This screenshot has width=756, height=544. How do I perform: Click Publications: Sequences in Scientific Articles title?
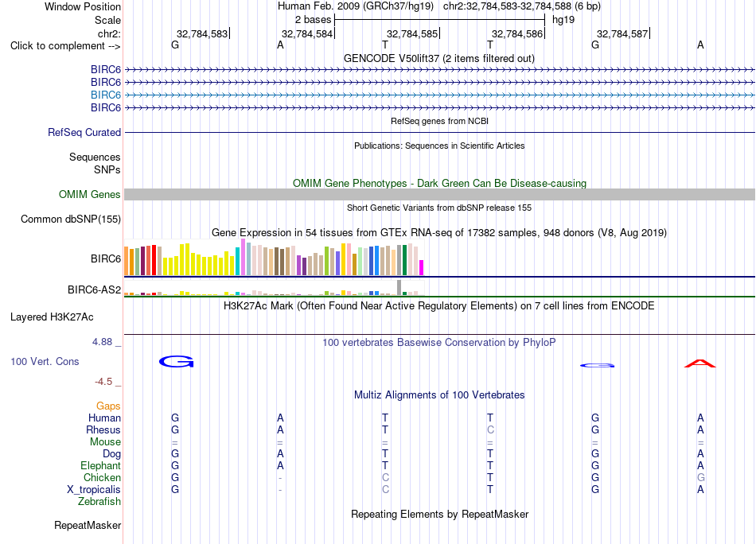tap(439, 146)
